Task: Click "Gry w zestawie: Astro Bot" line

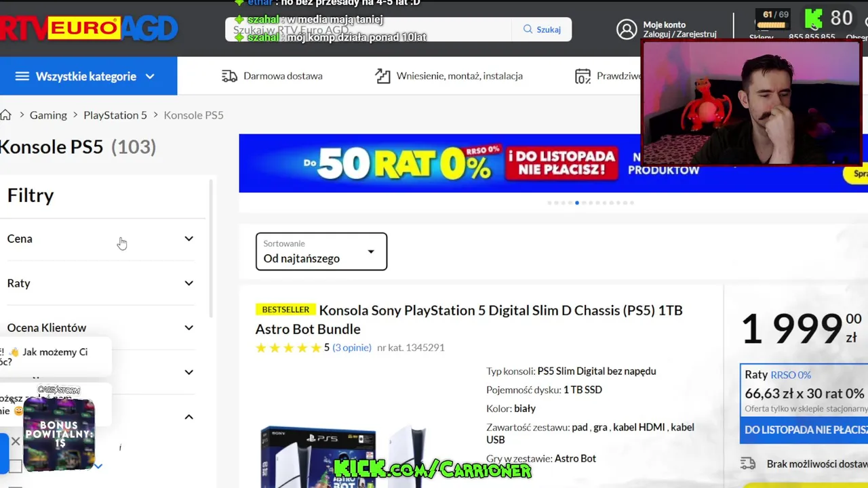Action: (x=541, y=459)
